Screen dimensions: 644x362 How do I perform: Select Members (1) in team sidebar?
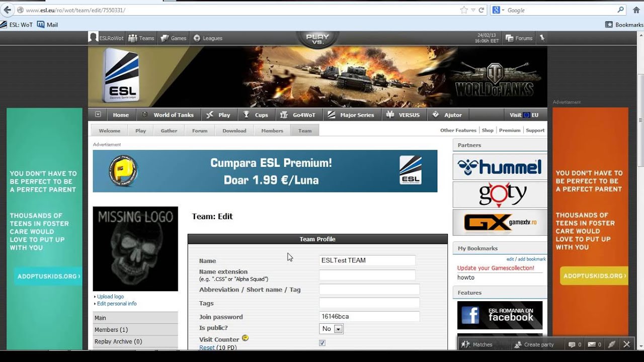coord(135,330)
